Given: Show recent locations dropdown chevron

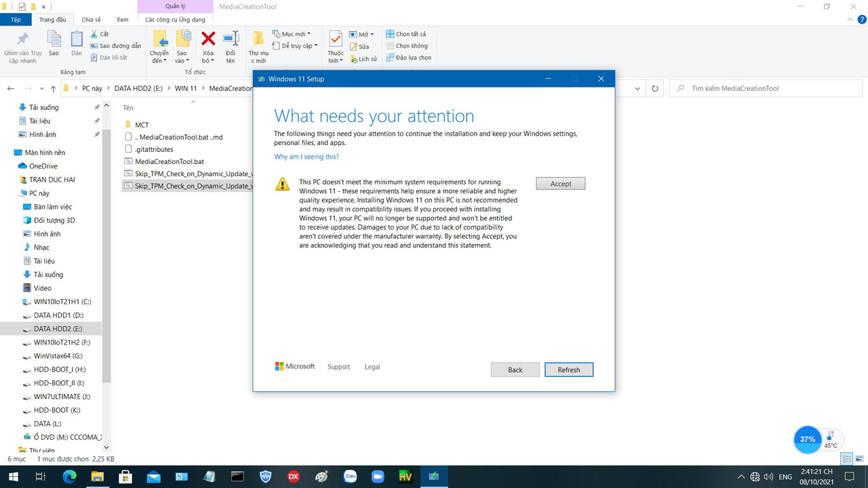Looking at the screenshot, I should point(40,89).
